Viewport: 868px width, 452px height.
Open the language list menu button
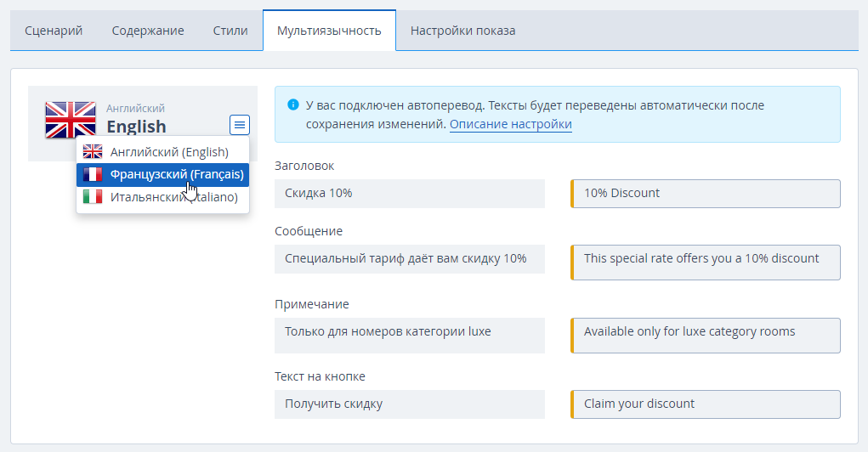pyautogui.click(x=240, y=125)
